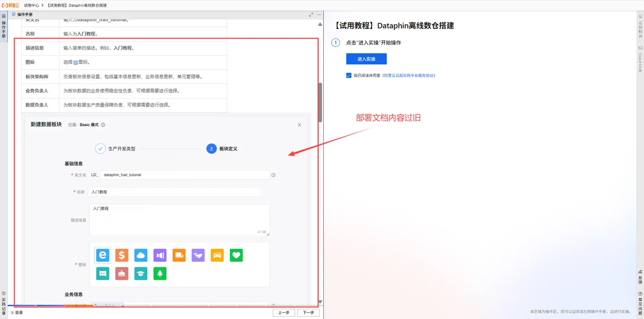Select the red service bell icon
This screenshot has width=644, height=319.
tap(121, 273)
